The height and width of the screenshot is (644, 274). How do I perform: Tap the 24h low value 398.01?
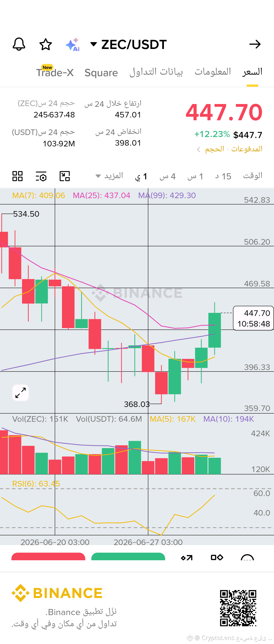pyautogui.click(x=128, y=143)
